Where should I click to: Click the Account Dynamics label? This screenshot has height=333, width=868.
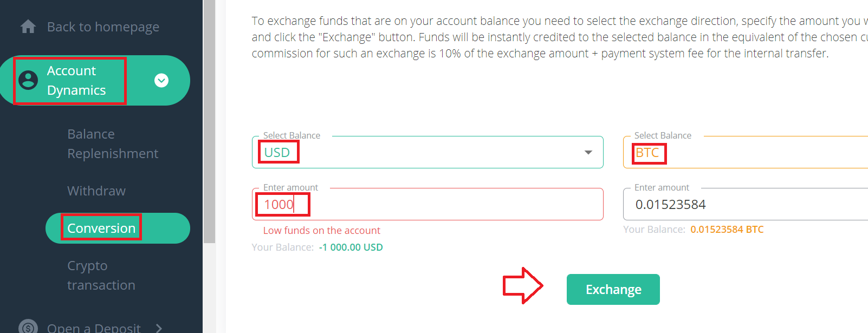pos(76,80)
